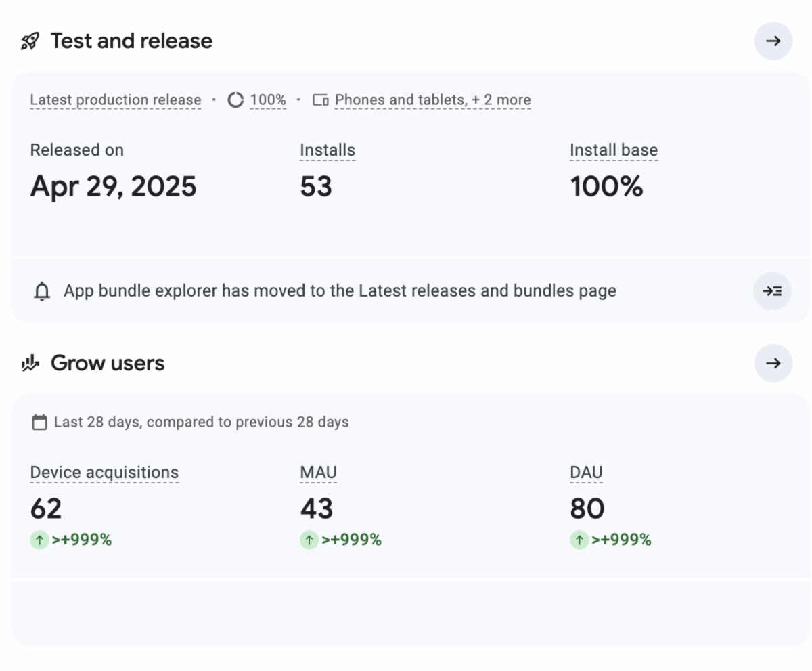The height and width of the screenshot is (671, 812).
Task: Open Test and release with arrow button
Action: pos(773,41)
